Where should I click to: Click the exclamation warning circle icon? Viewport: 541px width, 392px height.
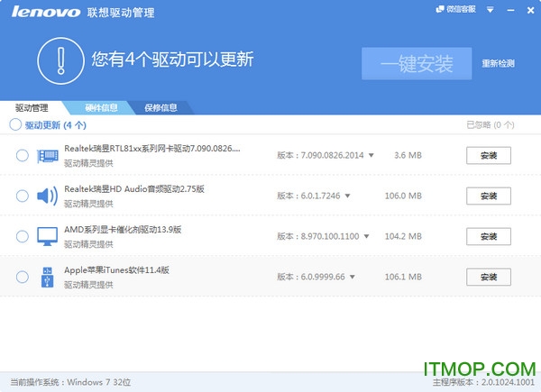(60, 60)
